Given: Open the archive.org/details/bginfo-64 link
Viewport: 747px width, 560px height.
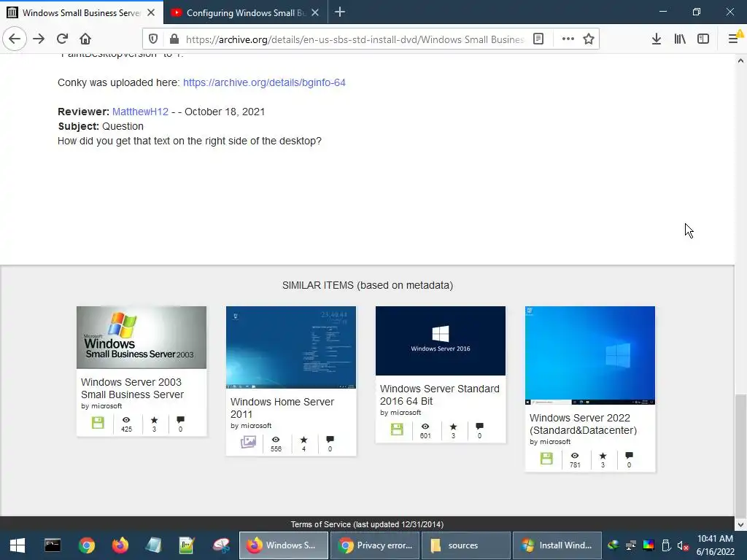Looking at the screenshot, I should point(264,82).
